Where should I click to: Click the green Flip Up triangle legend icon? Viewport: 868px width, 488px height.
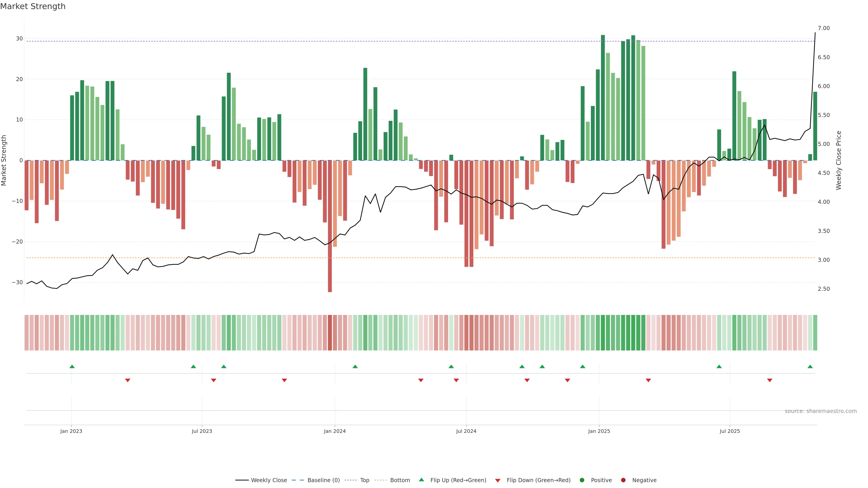(x=421, y=480)
